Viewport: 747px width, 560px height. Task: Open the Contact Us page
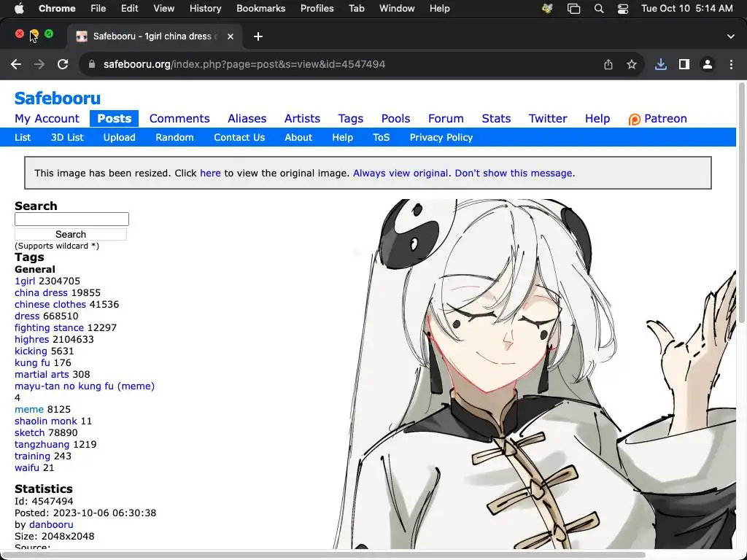coord(239,138)
